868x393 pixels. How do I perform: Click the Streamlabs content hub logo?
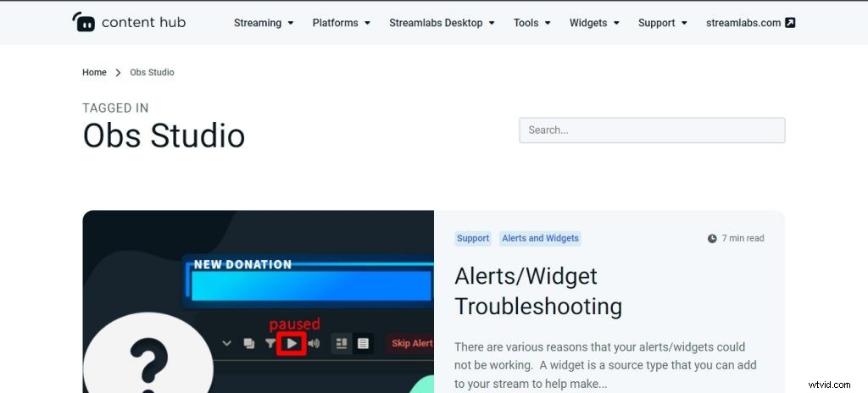129,22
